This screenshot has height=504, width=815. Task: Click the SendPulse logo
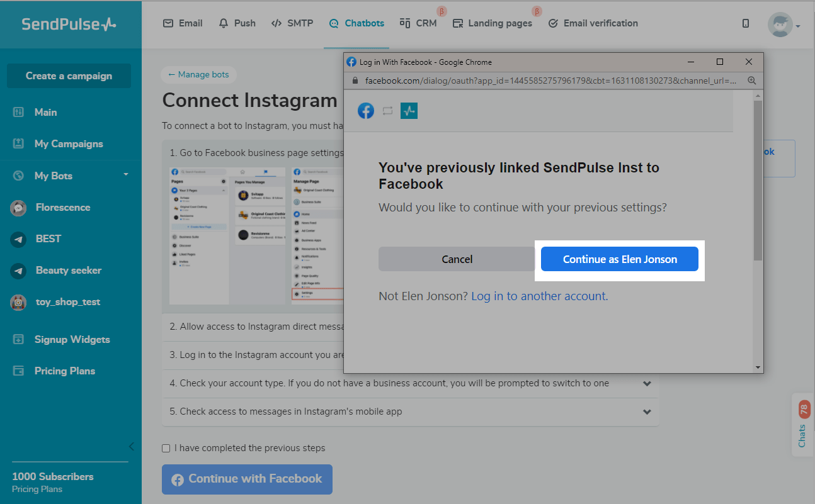[x=69, y=24]
